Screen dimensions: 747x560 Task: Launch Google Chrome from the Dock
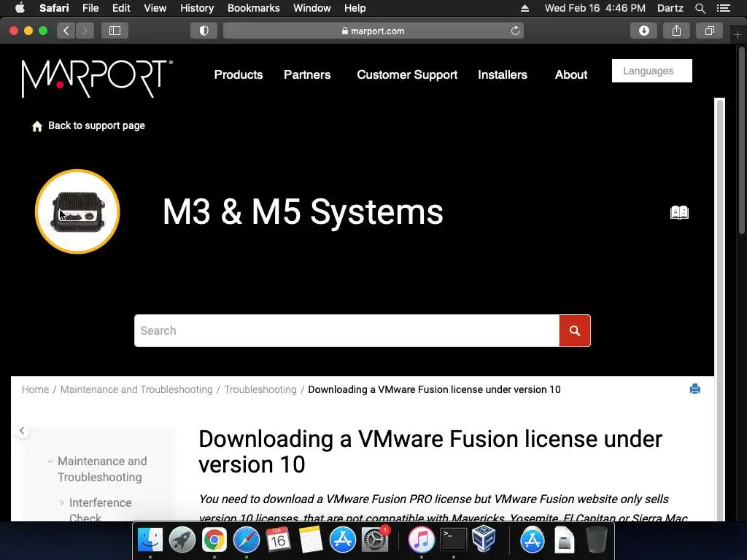coord(214,540)
